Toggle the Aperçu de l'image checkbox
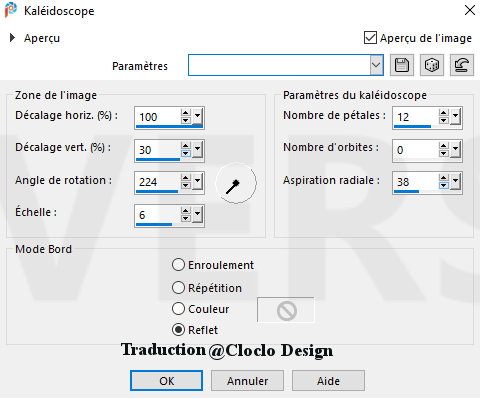 [370, 38]
